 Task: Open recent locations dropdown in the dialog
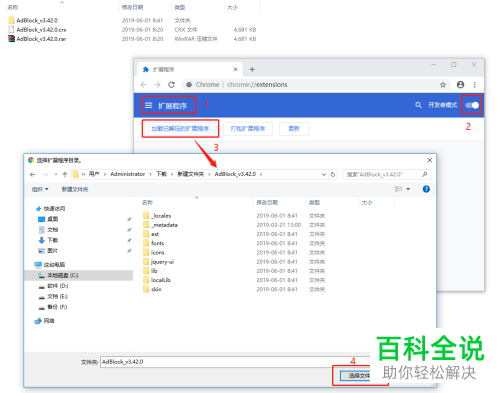56,174
